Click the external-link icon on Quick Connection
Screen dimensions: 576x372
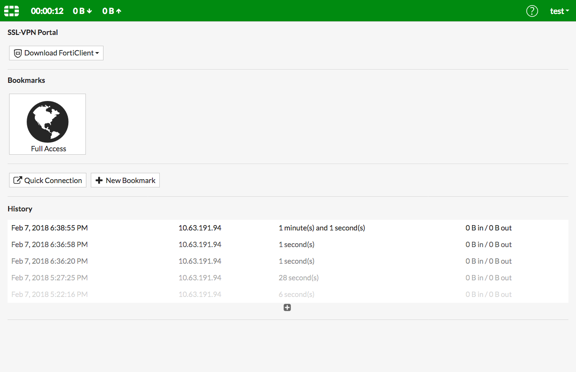click(x=17, y=180)
